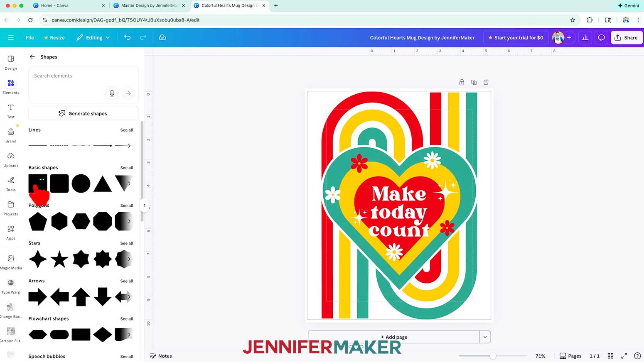Image resolution: width=644 pixels, height=362 pixels.
Task: See all Lines
Action: (x=127, y=130)
